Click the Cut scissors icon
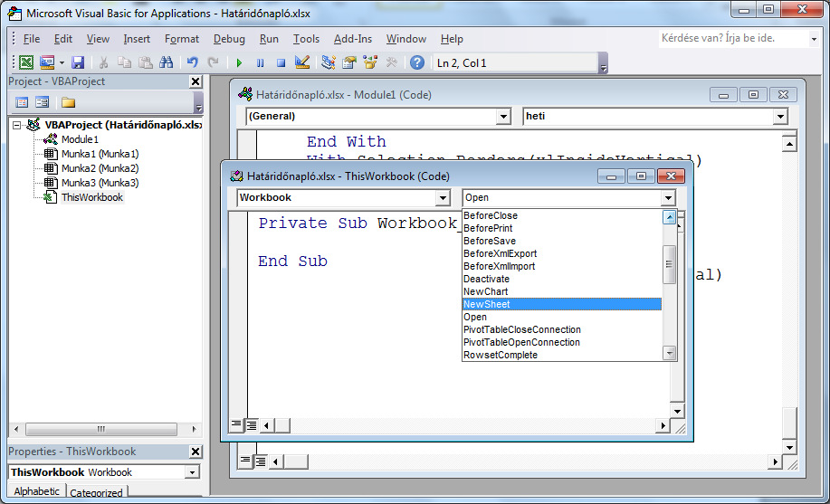Image resolution: width=830 pixels, height=504 pixels. click(x=103, y=63)
